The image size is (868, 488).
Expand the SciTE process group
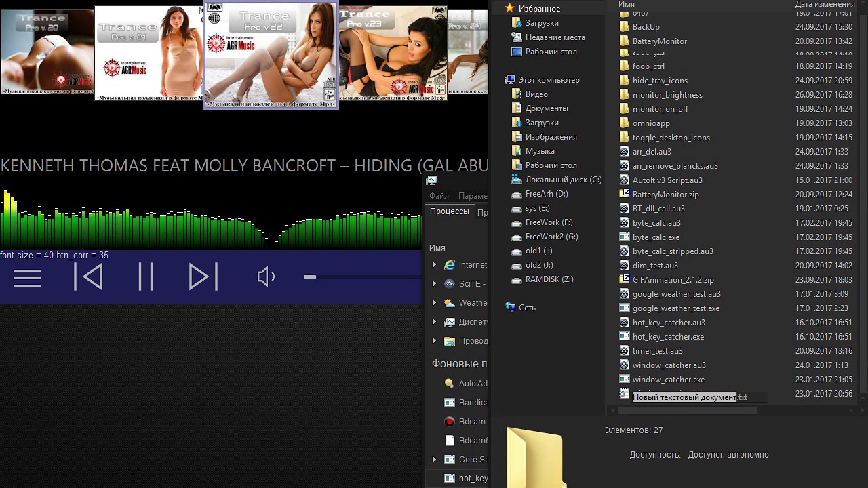pyautogui.click(x=434, y=284)
